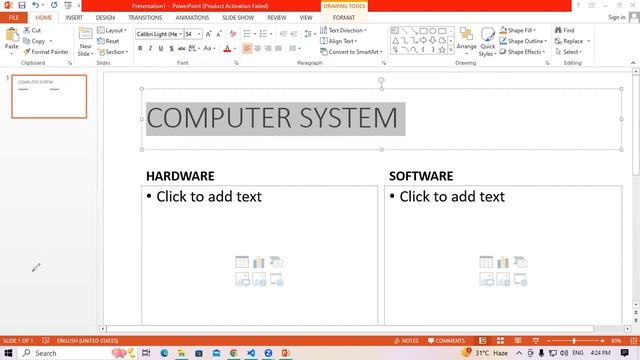
Task: Open the Windows Start menu
Action: pos(8,353)
